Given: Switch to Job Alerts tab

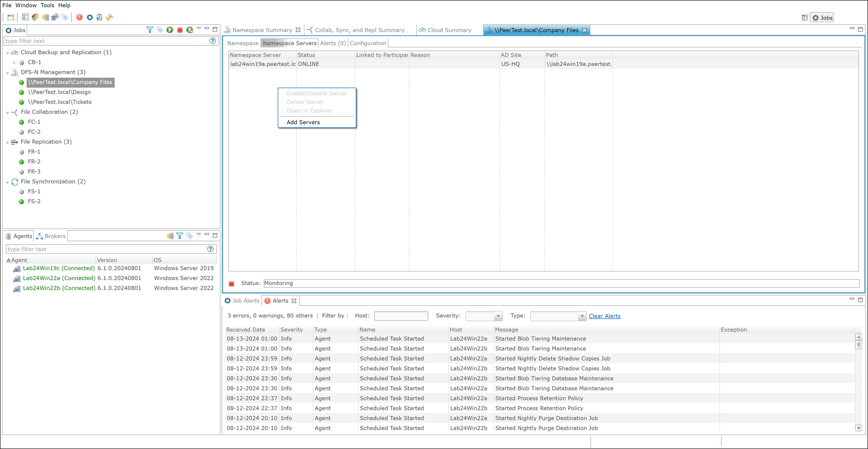Looking at the screenshot, I should pyautogui.click(x=242, y=301).
